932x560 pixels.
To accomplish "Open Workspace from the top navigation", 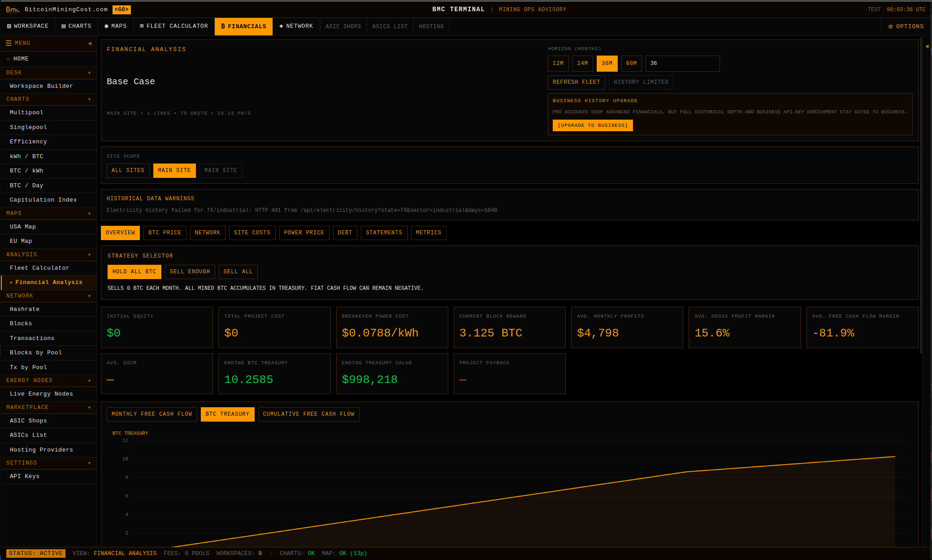I will [27, 26].
